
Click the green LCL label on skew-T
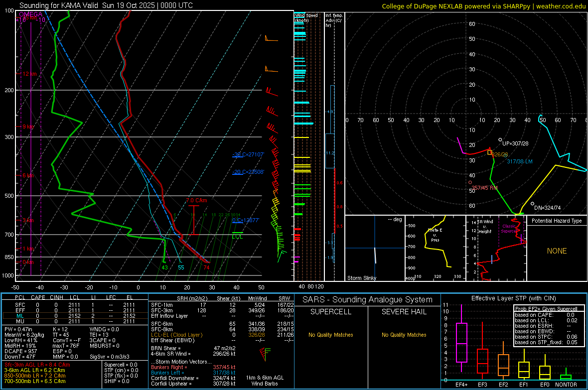click(x=237, y=237)
